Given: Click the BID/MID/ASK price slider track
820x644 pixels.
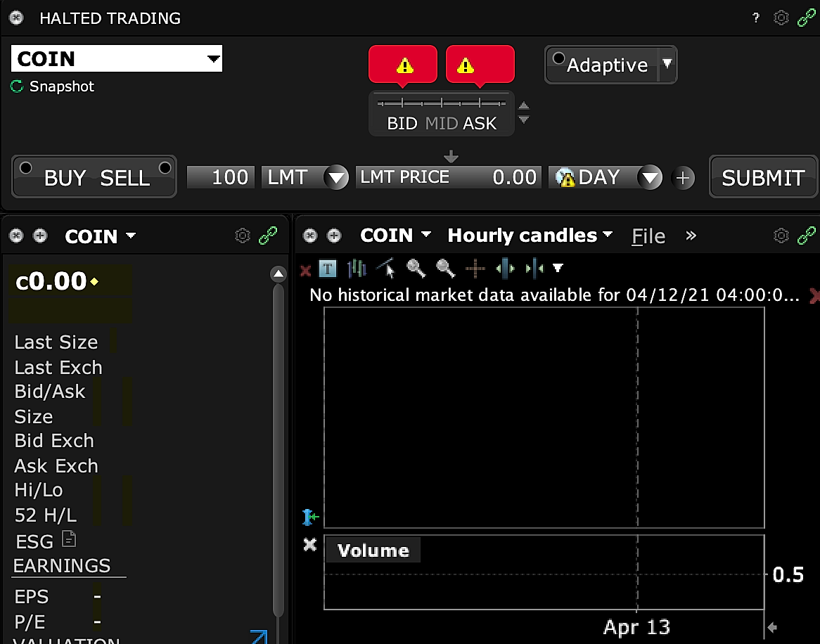Looking at the screenshot, I should 442,103.
